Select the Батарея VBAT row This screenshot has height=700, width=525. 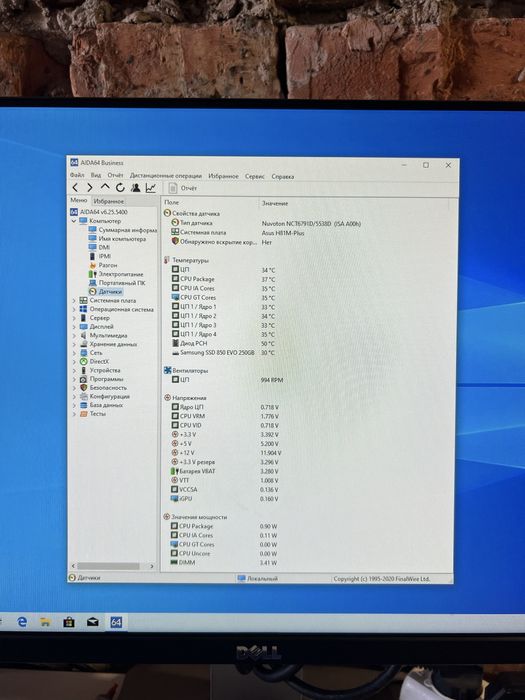[225, 471]
